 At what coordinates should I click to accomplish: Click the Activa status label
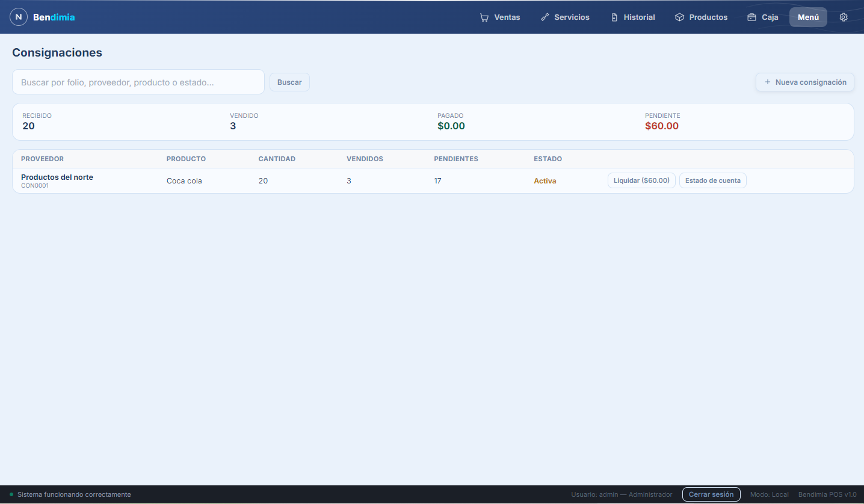pyautogui.click(x=545, y=181)
